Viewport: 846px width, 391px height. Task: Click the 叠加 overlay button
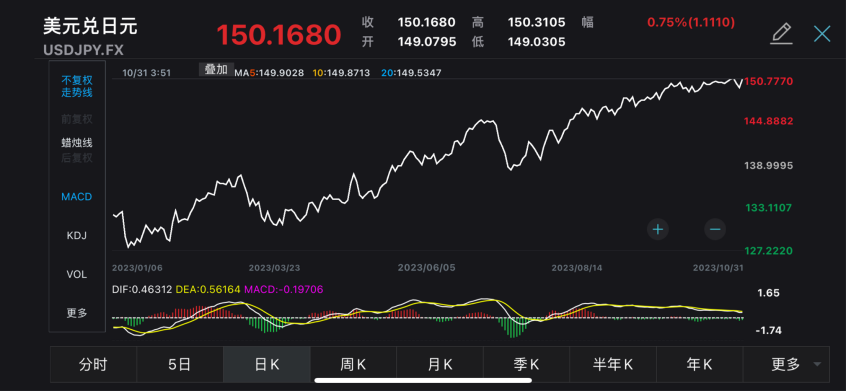pyautogui.click(x=216, y=70)
